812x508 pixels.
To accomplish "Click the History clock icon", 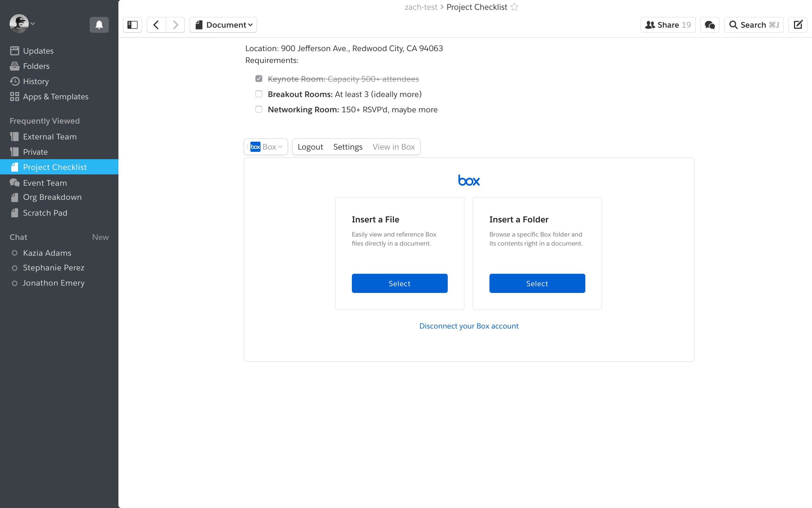I will 14,81.
